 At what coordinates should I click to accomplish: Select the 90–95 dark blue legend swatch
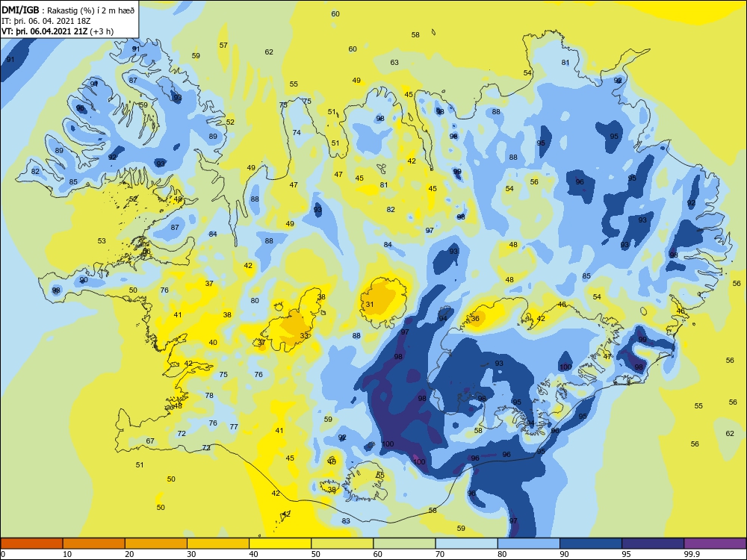pos(591,544)
